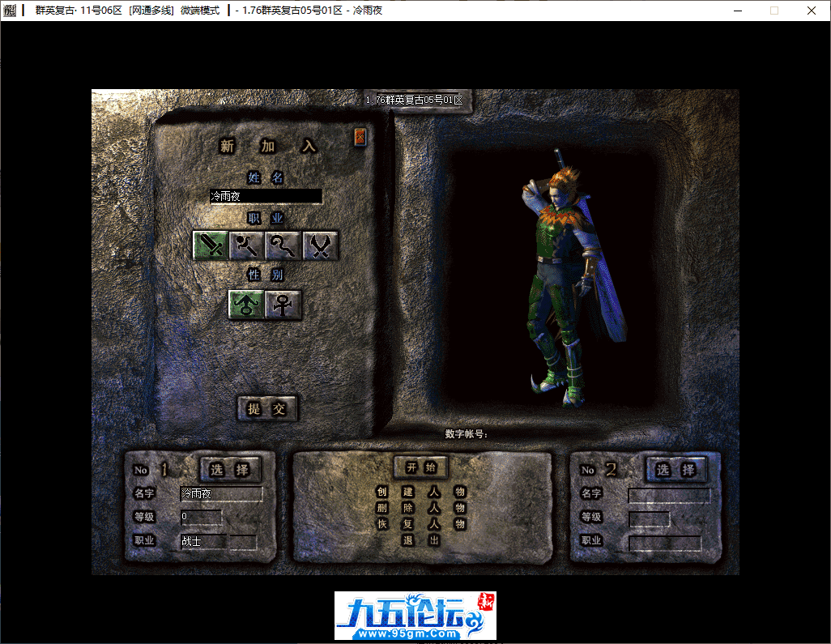The width and height of the screenshot is (831, 644).
Task: Click the game window icon in title bar
Action: tap(10, 10)
